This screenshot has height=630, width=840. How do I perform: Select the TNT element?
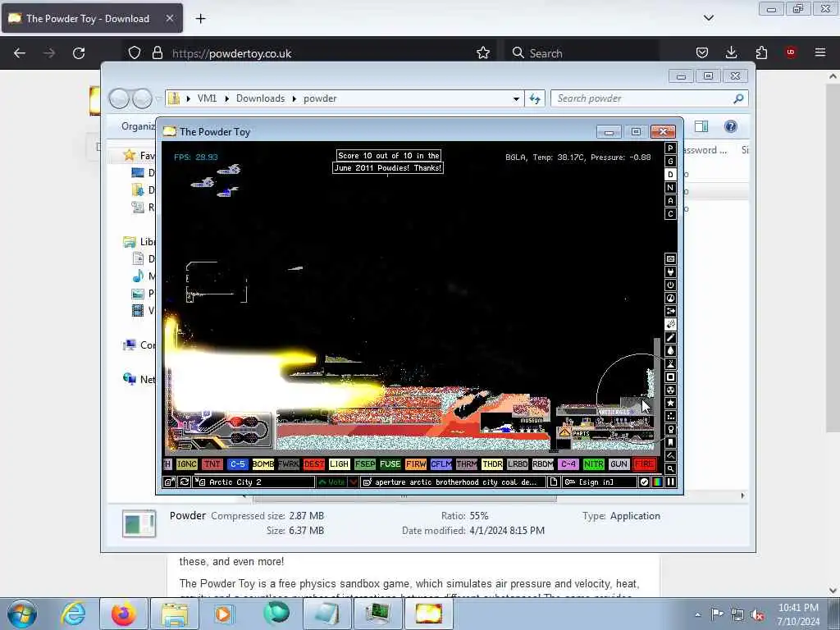(x=212, y=464)
